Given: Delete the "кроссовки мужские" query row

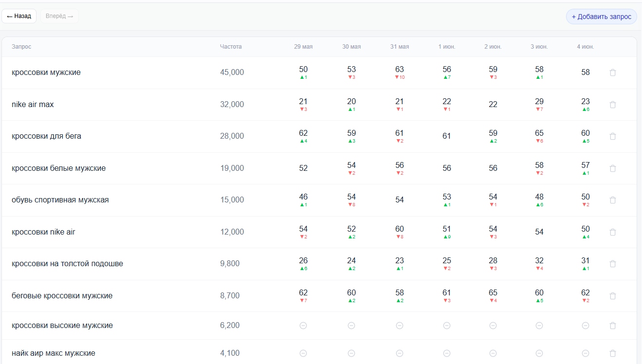Looking at the screenshot, I should (613, 73).
